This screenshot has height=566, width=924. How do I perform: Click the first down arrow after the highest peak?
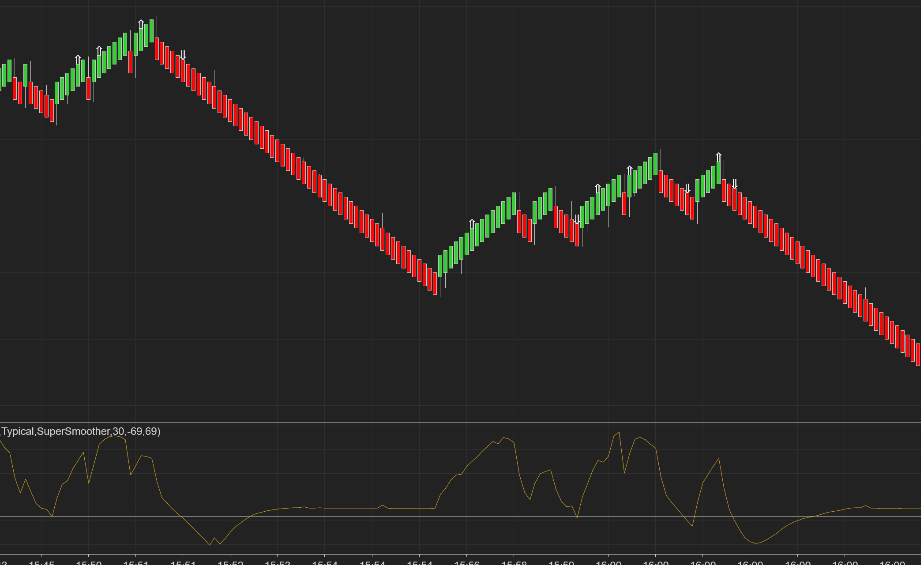tap(183, 55)
